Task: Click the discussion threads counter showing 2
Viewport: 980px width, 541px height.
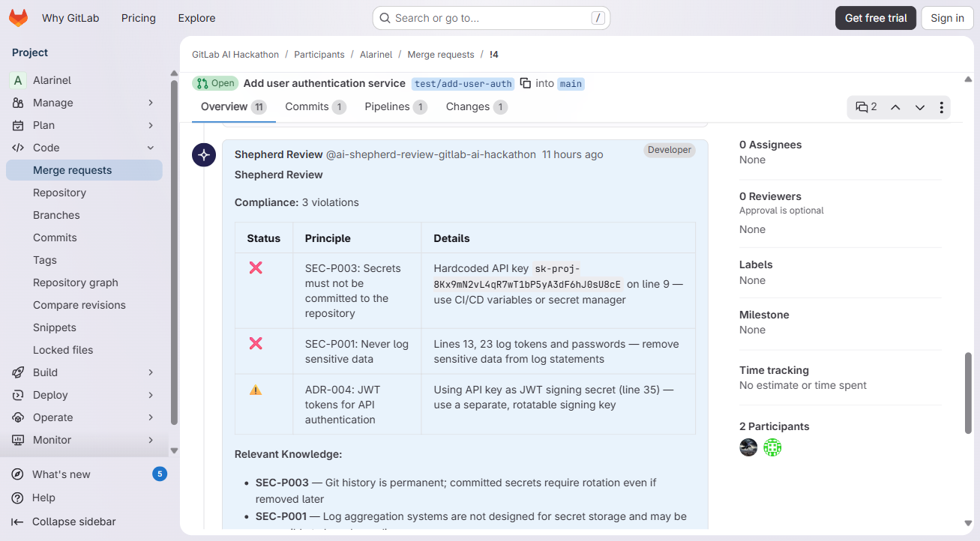Action: [x=866, y=107]
